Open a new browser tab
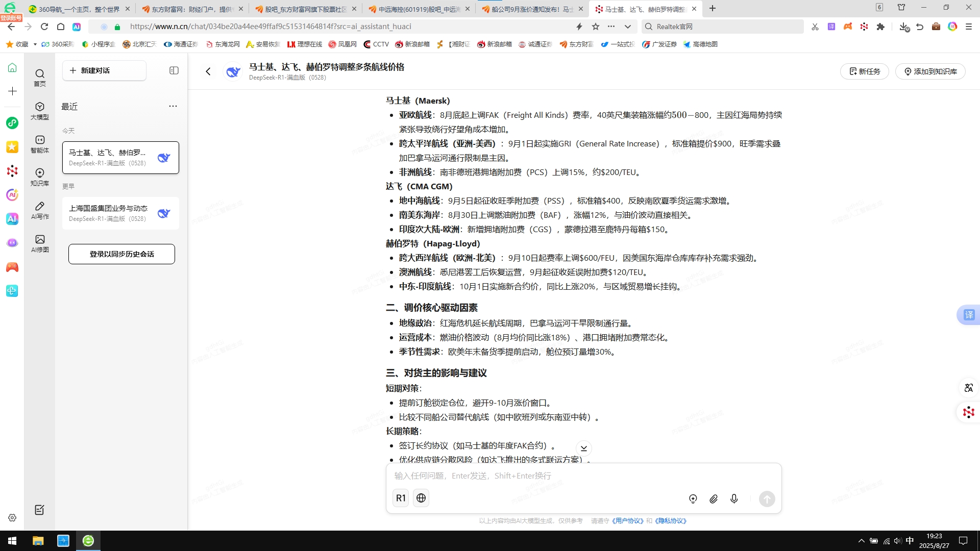Image resolution: width=980 pixels, height=551 pixels. 713,9
